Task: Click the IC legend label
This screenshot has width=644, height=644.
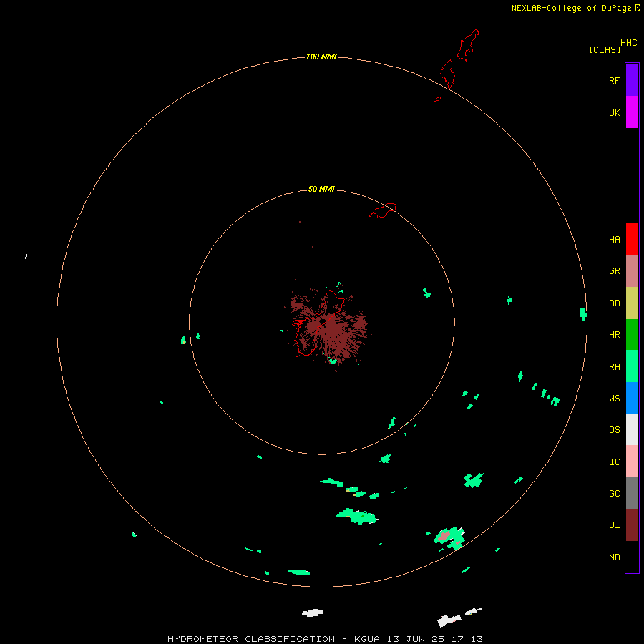Action: coord(614,462)
